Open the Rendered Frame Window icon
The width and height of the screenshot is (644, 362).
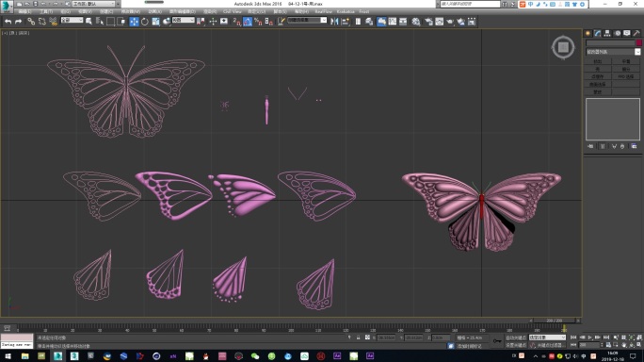coord(439,22)
